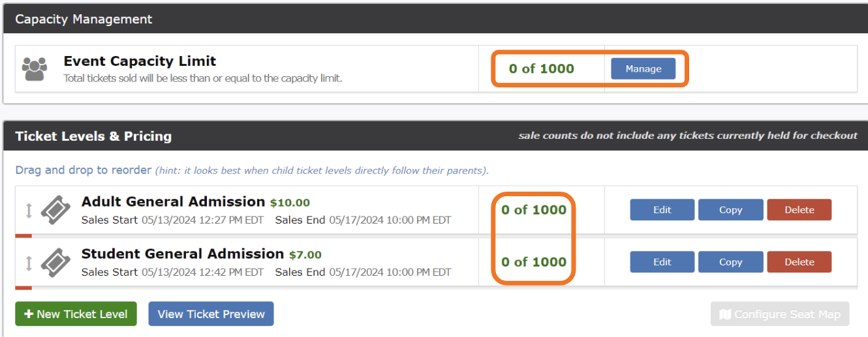
Task: Click the Adult ticket 0 of 1000 count
Action: point(533,210)
